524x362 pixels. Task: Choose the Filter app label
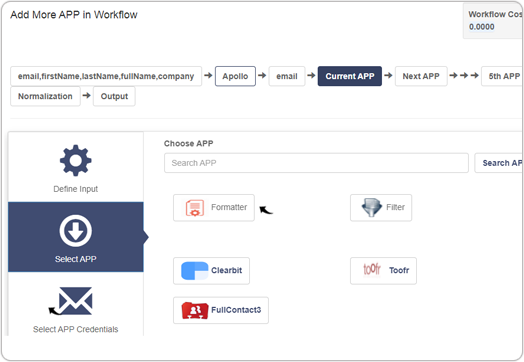pyautogui.click(x=395, y=207)
